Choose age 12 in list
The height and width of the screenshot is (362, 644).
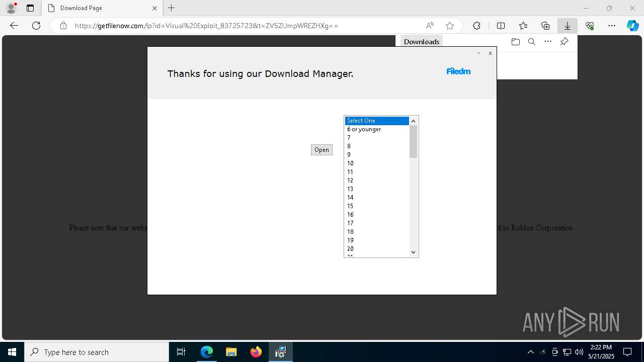point(377,180)
